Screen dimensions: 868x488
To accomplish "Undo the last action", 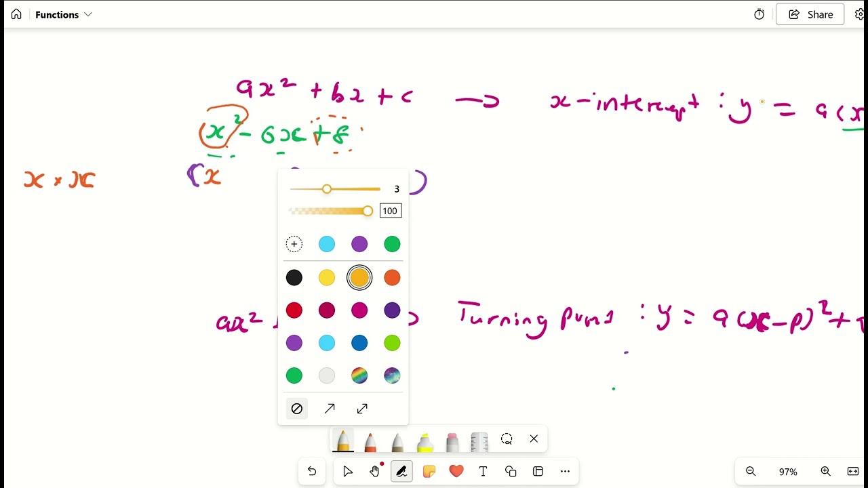I will coord(312,471).
